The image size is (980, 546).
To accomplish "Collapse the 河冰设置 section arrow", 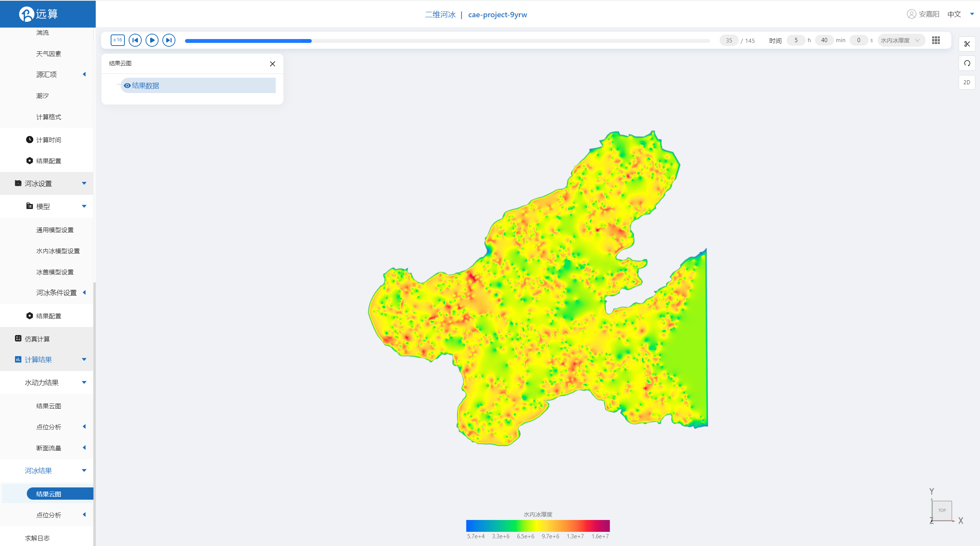I will (x=84, y=183).
